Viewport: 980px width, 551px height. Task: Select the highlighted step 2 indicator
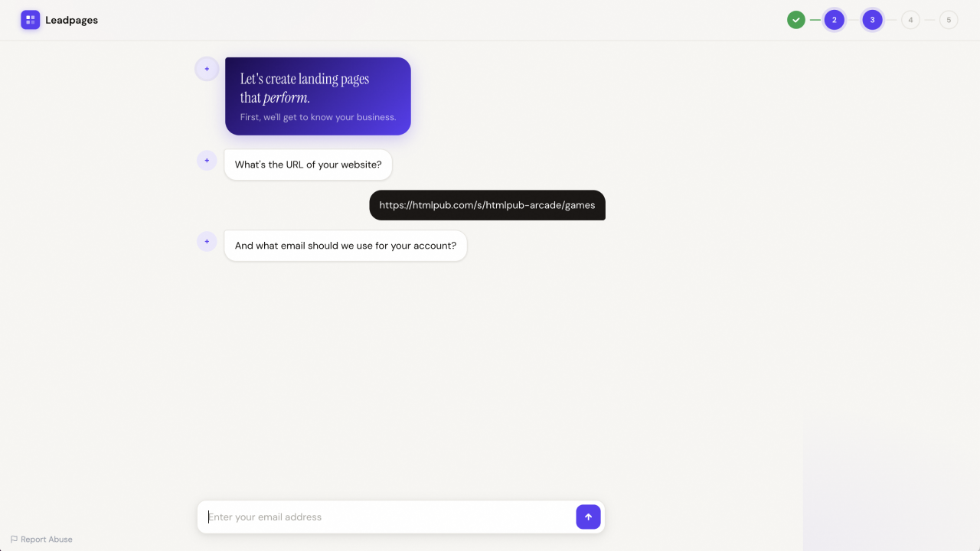834,19
